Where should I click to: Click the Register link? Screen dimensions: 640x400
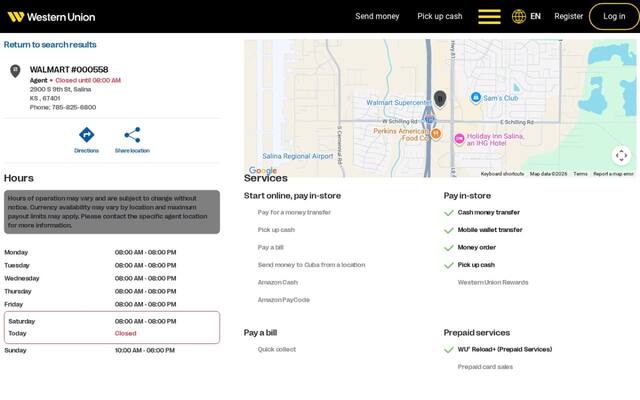[569, 16]
